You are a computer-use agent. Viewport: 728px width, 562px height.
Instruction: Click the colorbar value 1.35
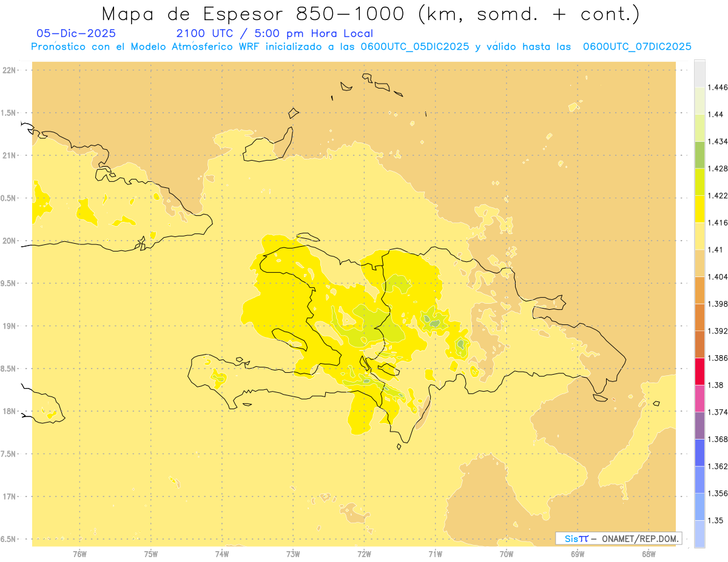tap(716, 520)
